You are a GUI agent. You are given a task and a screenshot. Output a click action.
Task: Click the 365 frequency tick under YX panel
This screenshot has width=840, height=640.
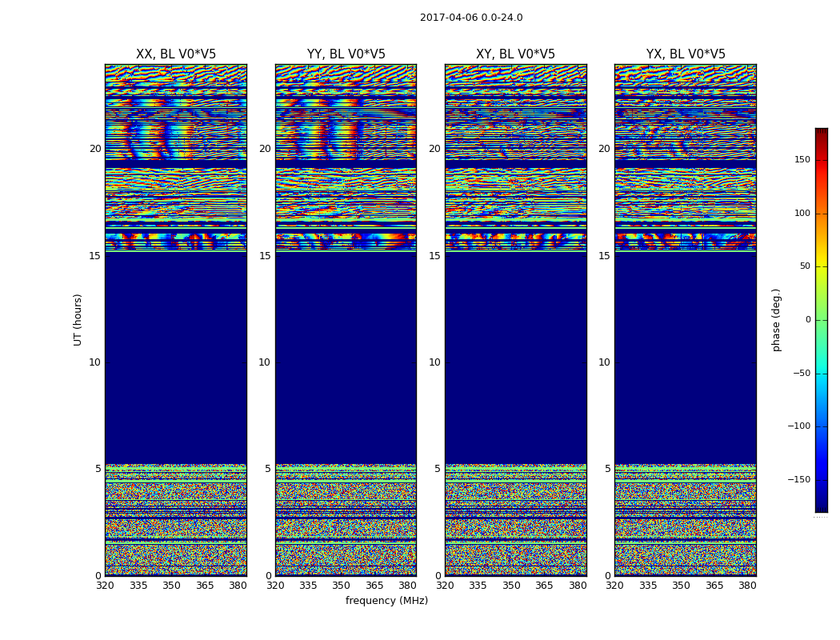pos(714,586)
